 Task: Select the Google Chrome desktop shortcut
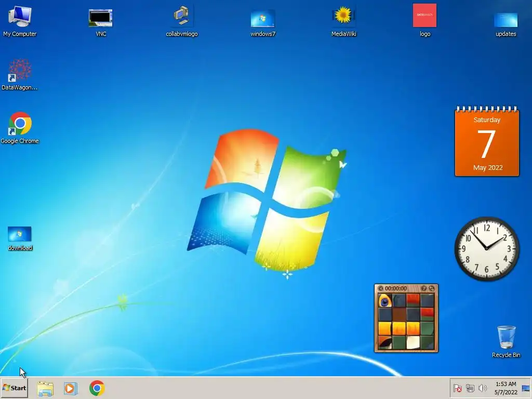coord(20,128)
